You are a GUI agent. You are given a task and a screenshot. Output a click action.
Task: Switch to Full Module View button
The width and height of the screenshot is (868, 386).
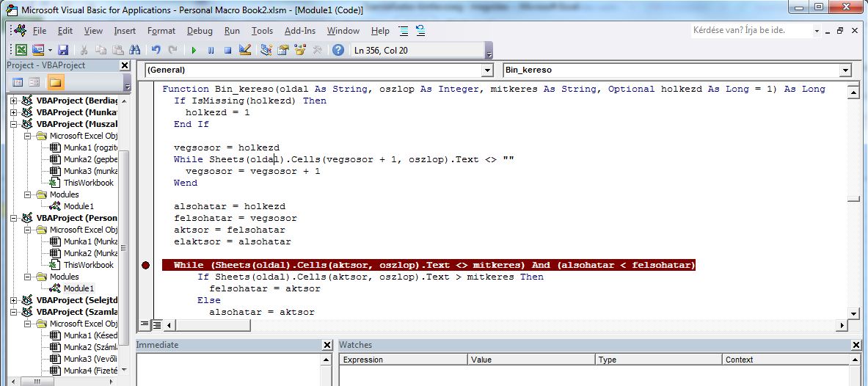pos(157,324)
